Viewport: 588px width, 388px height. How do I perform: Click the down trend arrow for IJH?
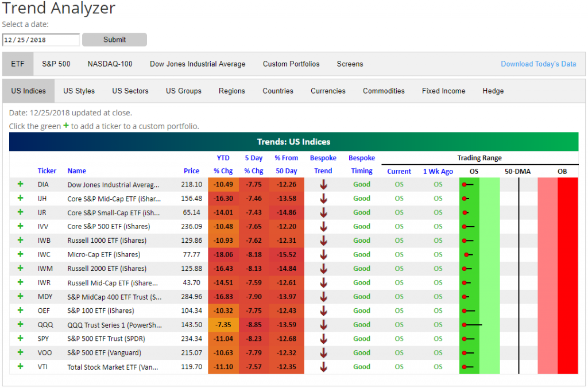323,199
